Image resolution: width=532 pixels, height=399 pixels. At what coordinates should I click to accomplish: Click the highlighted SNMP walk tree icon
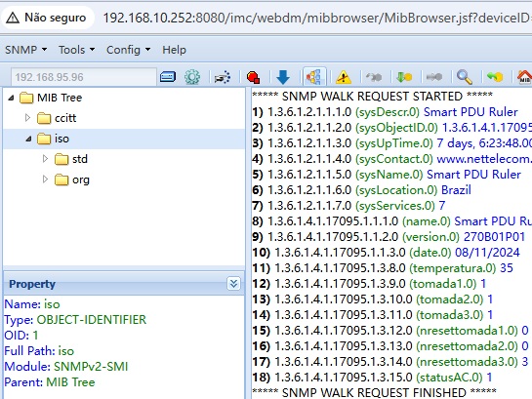coord(314,77)
